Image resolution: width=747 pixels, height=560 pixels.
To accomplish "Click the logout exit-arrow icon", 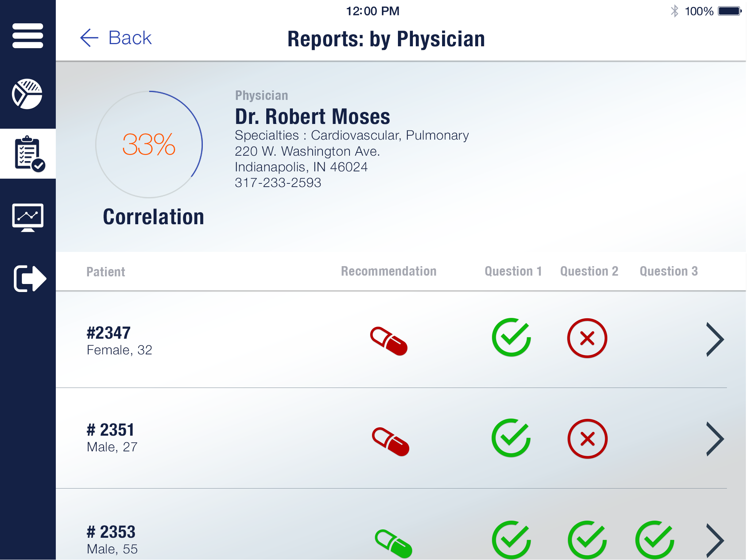I will [x=29, y=279].
